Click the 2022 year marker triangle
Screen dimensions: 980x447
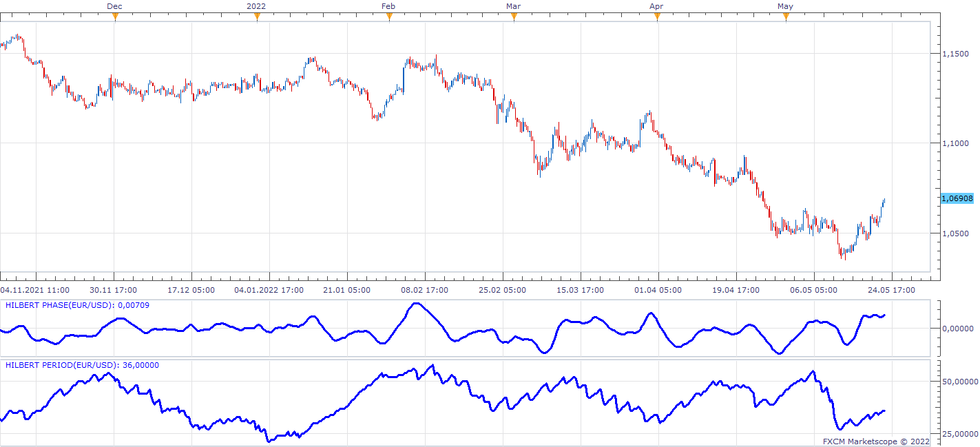257,17
